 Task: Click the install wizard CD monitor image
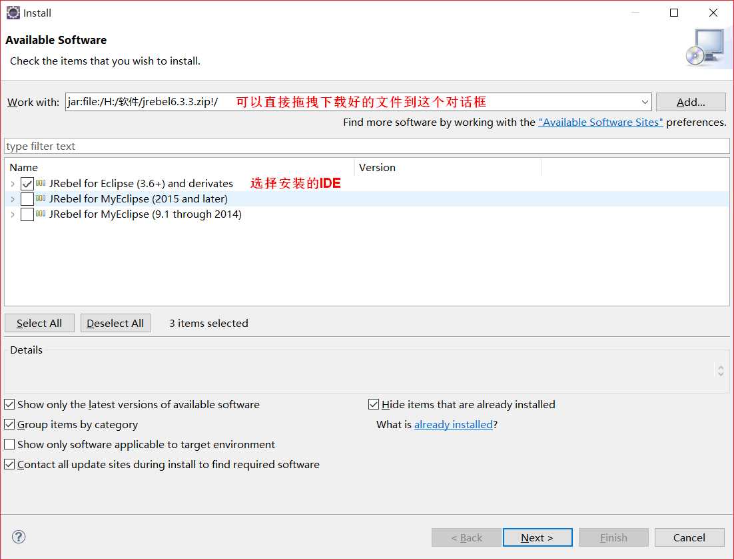[706, 48]
